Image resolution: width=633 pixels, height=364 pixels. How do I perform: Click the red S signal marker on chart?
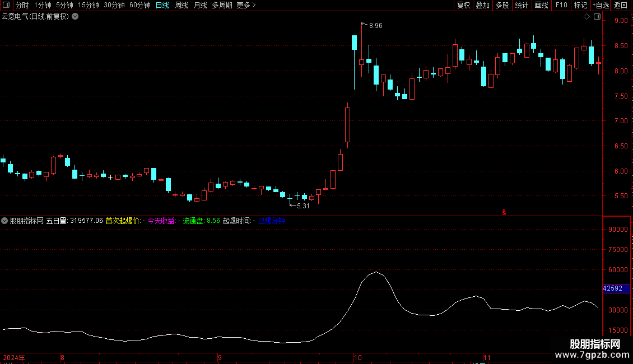coord(504,212)
